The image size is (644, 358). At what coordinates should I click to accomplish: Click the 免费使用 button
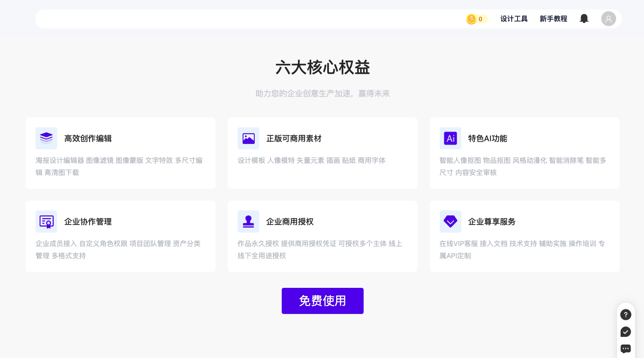[x=322, y=301]
